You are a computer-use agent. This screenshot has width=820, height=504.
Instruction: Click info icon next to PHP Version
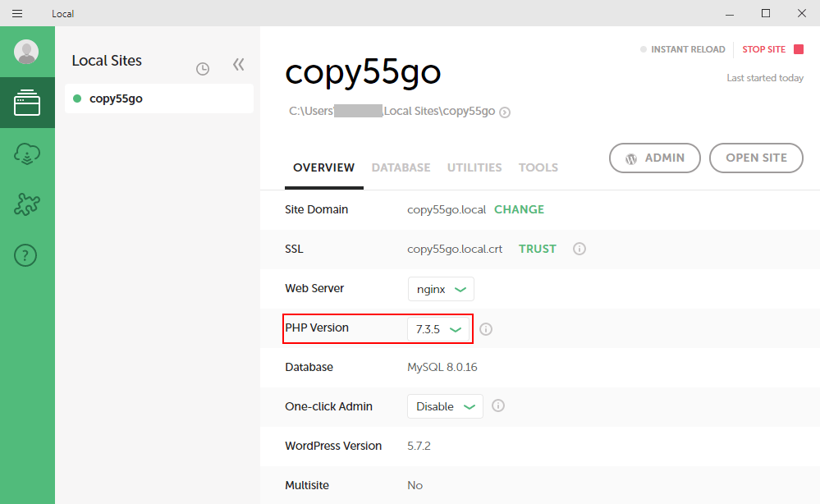point(486,329)
